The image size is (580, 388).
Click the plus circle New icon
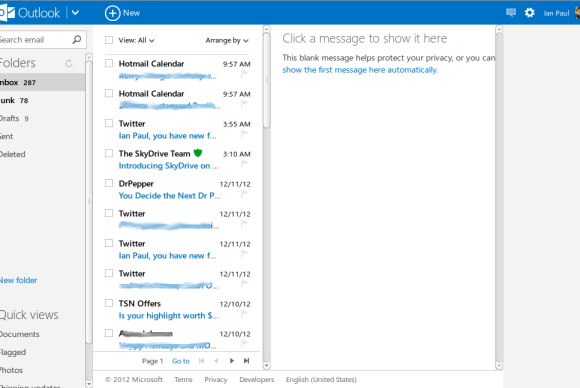click(112, 13)
